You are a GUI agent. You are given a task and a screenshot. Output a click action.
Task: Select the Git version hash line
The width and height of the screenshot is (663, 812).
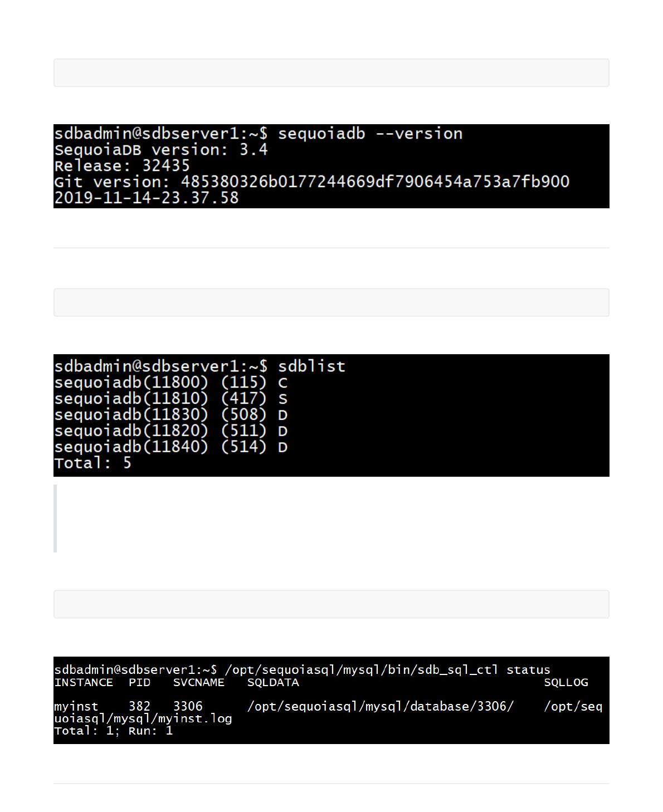[311, 182]
